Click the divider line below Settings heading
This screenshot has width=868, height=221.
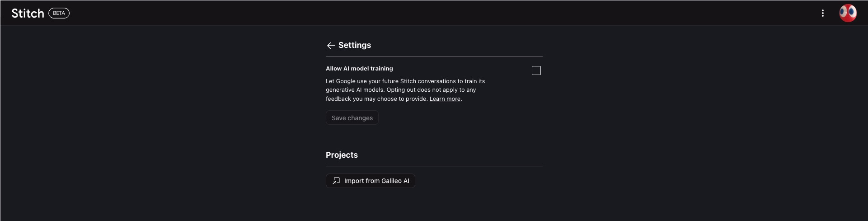pyautogui.click(x=434, y=56)
